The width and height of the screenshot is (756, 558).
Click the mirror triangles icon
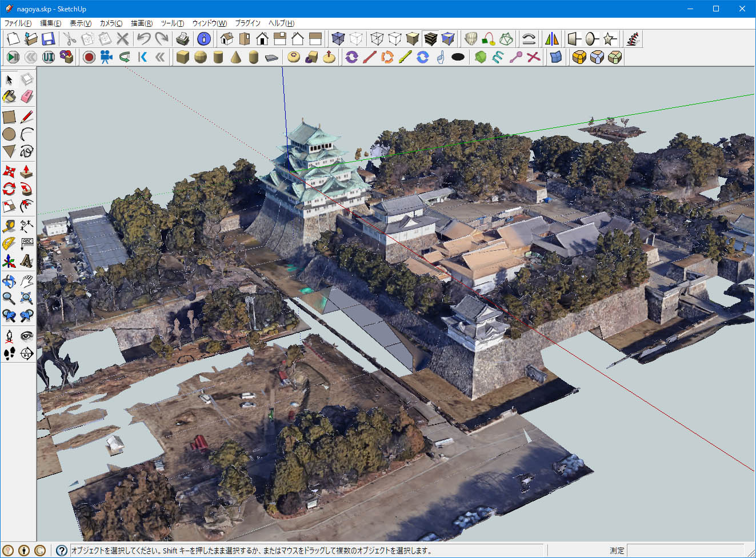[552, 39]
